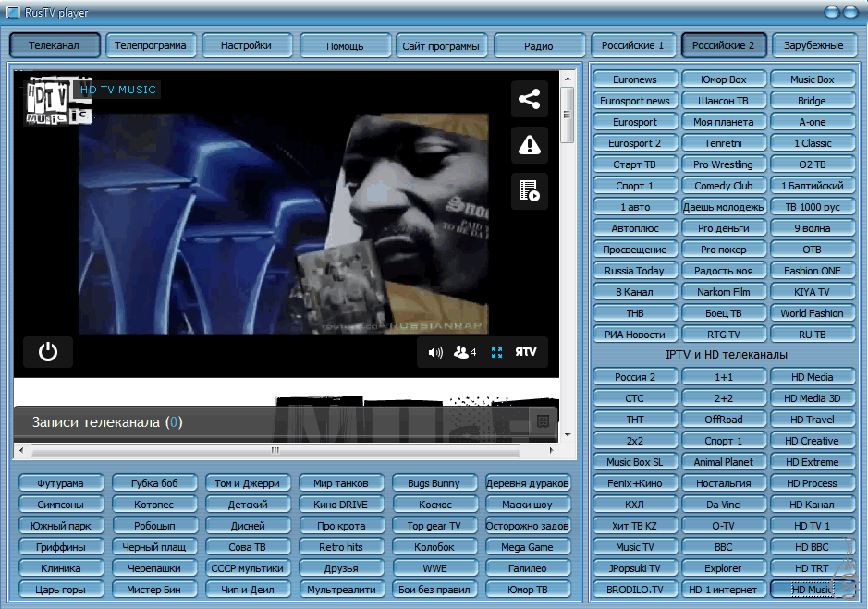Select the Южный парк channel
Image resolution: width=868 pixels, height=609 pixels.
coord(61,526)
